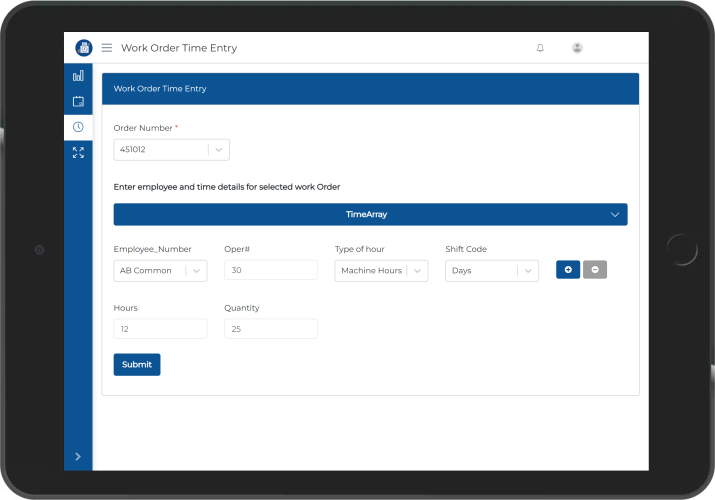
Task: Open the hamburger menu
Action: 107,47
